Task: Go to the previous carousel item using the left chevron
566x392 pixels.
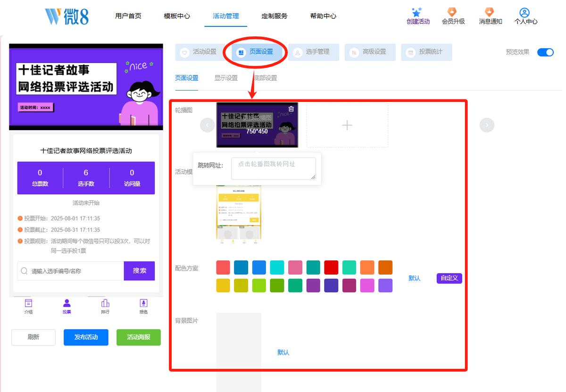Action: [208, 125]
